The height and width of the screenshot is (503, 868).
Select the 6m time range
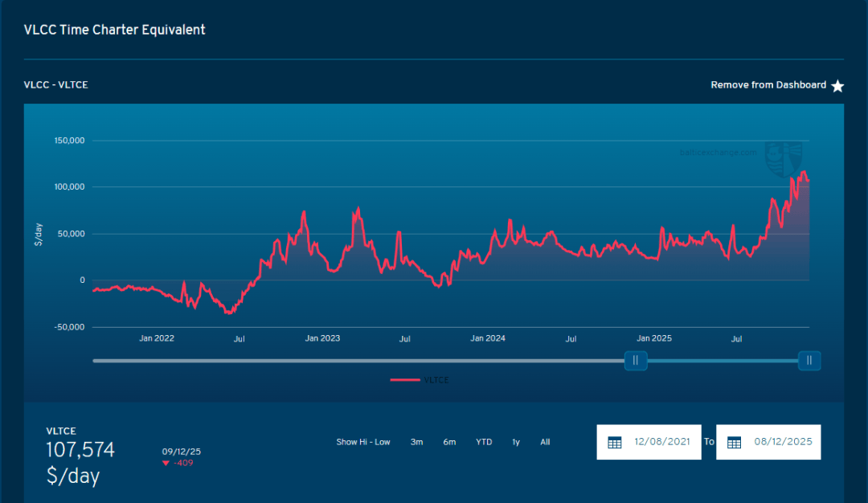coord(449,442)
